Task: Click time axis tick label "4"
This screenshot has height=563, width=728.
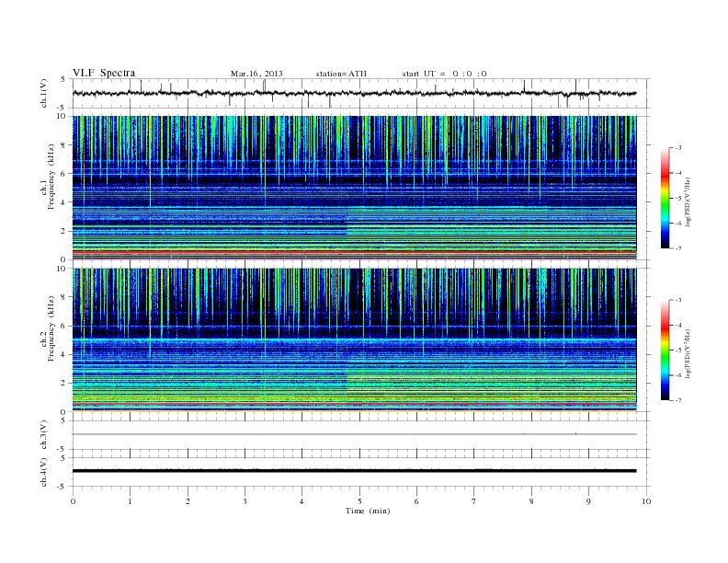Action: 301,501
